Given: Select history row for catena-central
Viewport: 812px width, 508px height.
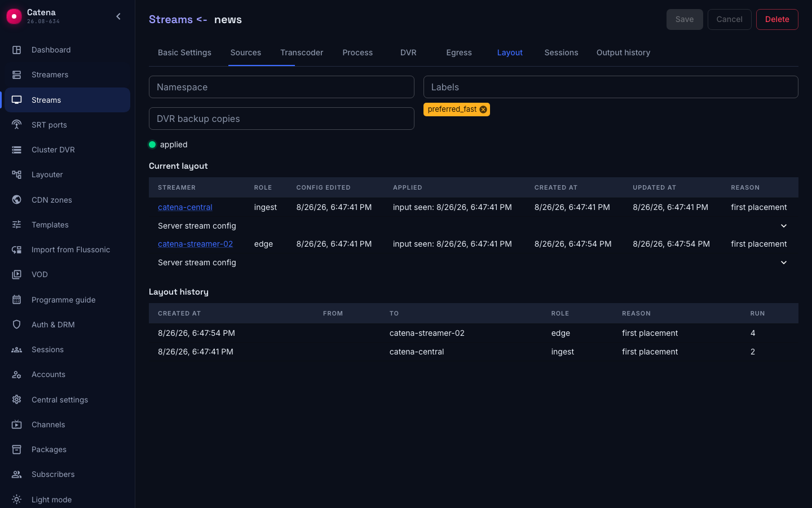Looking at the screenshot, I should click(474, 352).
